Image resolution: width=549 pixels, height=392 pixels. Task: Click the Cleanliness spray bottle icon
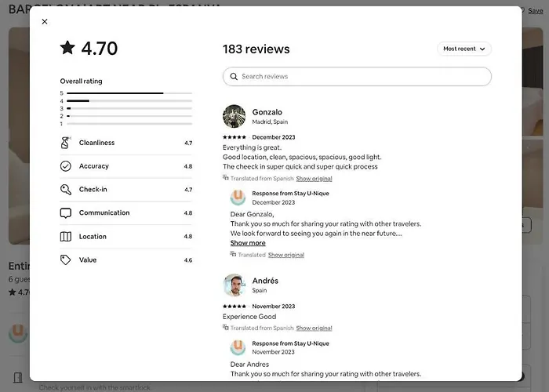pyautogui.click(x=65, y=143)
